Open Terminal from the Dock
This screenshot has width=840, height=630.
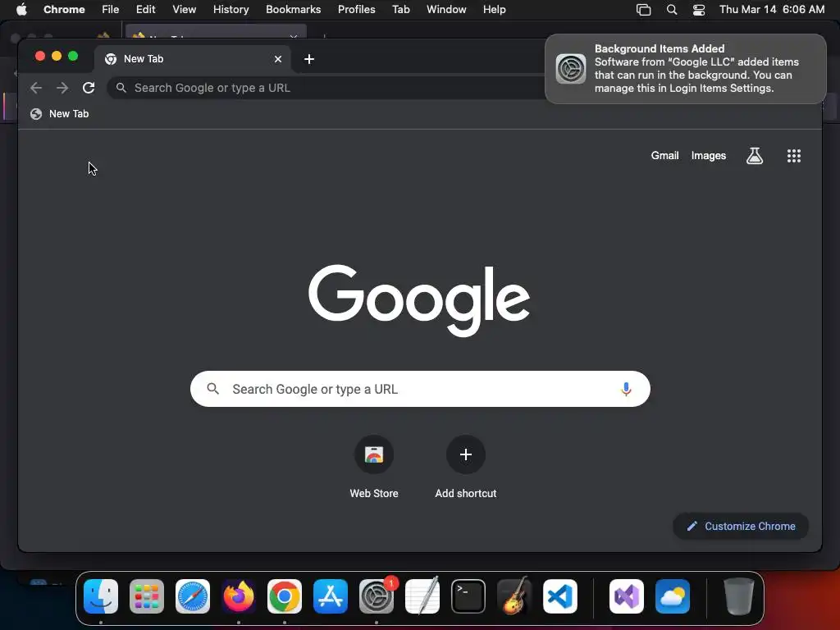[x=468, y=596]
